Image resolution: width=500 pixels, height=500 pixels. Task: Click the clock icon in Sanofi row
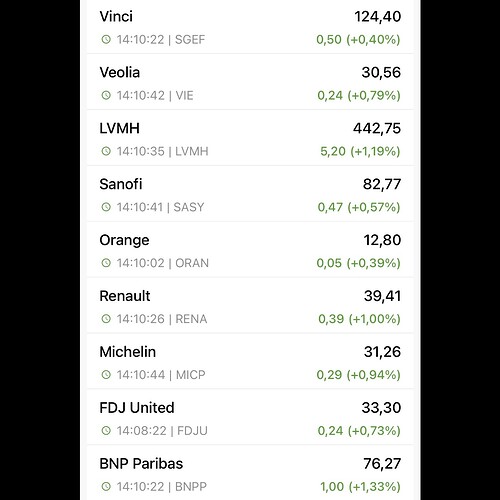coord(106,207)
